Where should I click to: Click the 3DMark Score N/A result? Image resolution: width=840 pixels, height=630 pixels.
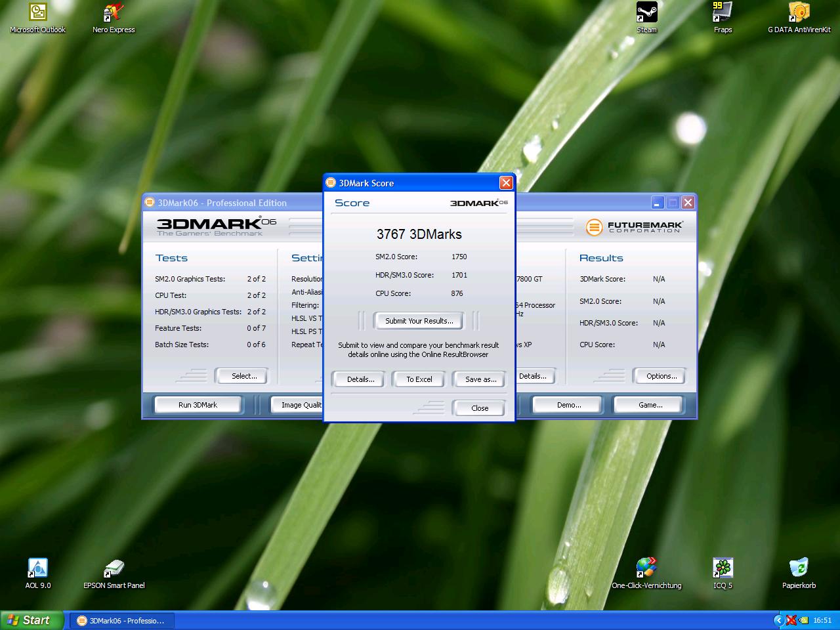(659, 279)
